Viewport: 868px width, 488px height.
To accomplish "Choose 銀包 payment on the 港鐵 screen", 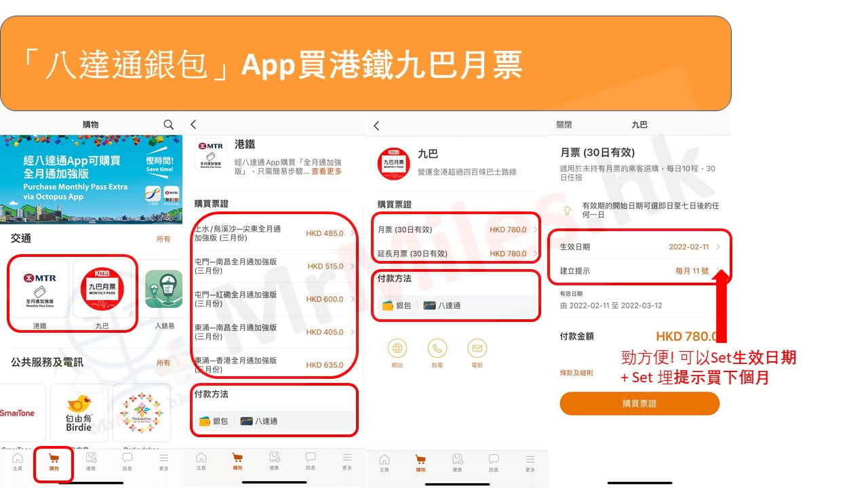I will tap(214, 421).
